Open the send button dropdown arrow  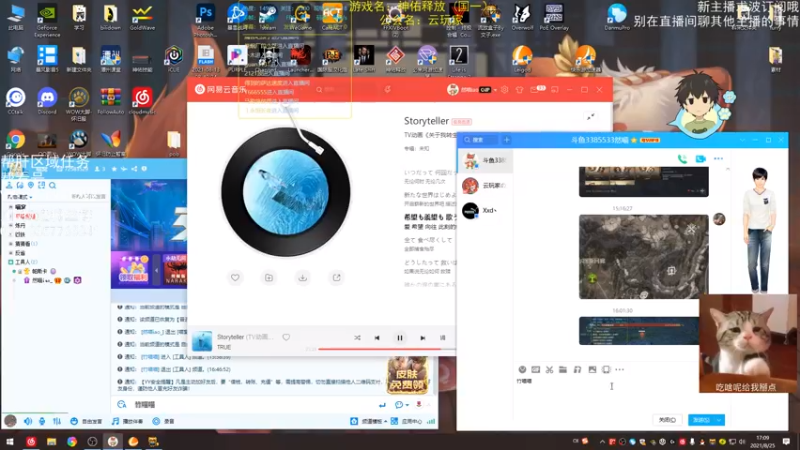tap(719, 420)
